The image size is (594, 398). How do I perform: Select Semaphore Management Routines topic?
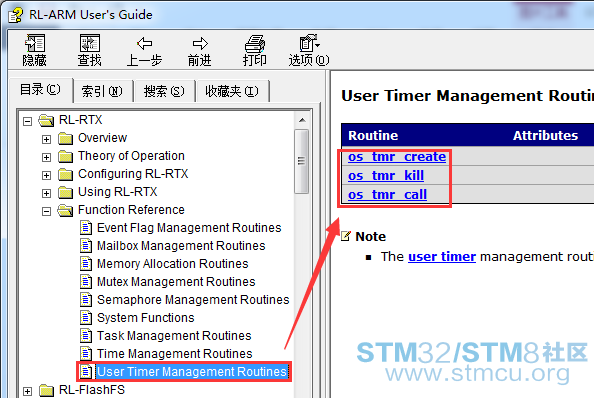pos(193,300)
